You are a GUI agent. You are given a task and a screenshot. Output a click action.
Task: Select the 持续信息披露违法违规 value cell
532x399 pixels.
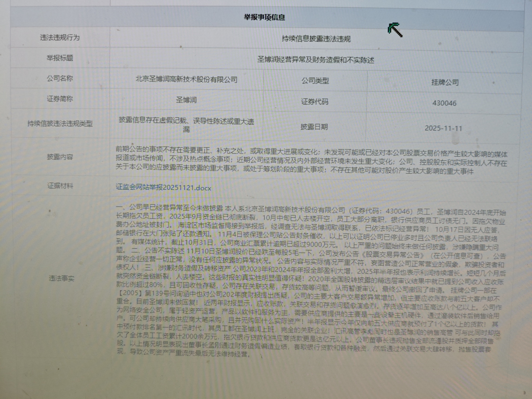[316, 39]
